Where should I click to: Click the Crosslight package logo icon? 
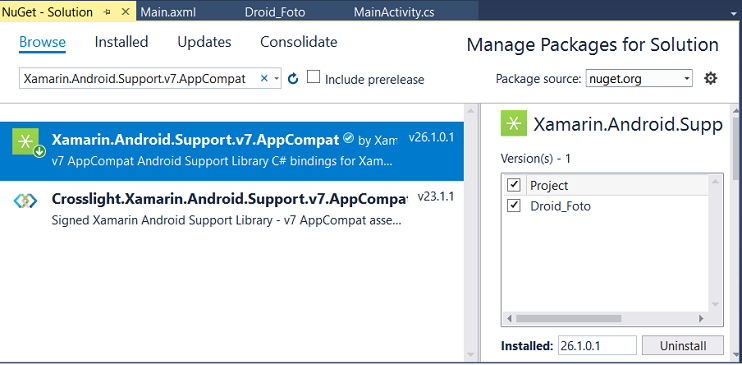pos(25,201)
